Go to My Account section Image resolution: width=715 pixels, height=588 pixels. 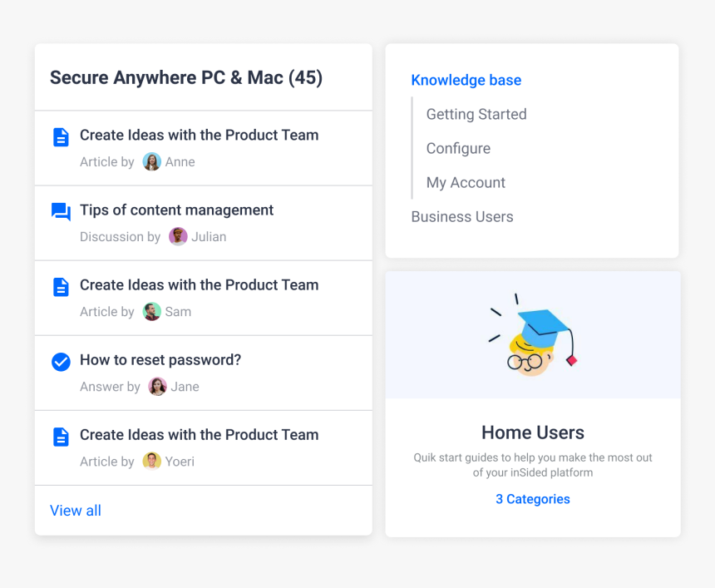pyautogui.click(x=466, y=182)
